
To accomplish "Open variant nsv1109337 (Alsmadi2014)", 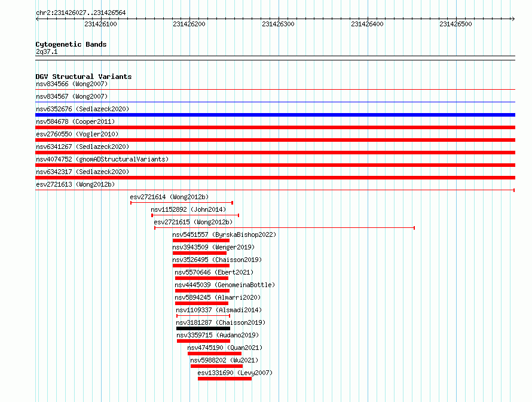I will click(x=219, y=310).
